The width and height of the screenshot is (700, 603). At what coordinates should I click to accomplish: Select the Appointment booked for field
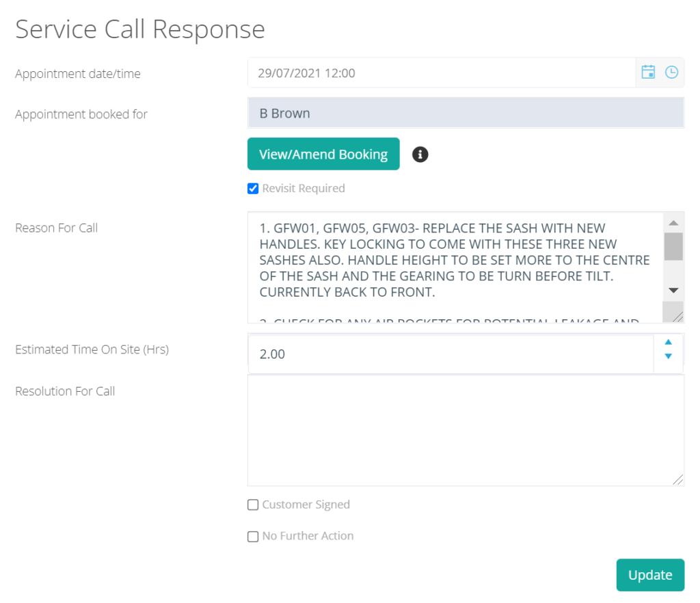click(465, 113)
